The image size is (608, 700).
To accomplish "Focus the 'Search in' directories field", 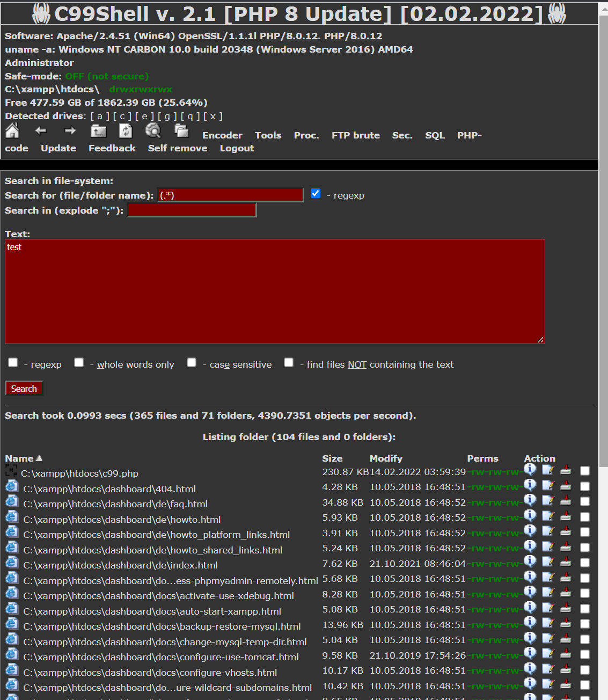I will (192, 210).
